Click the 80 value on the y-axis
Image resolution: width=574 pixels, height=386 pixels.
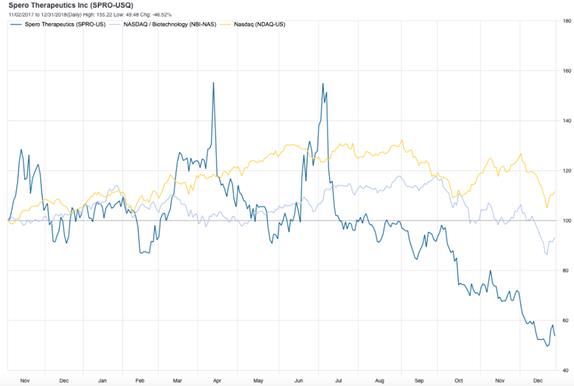pyautogui.click(x=566, y=270)
